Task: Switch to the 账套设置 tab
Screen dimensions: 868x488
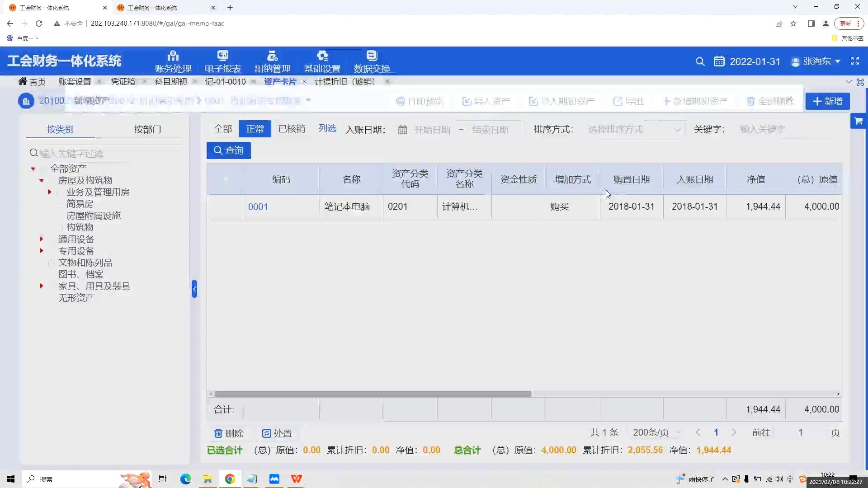Action: tap(75, 82)
